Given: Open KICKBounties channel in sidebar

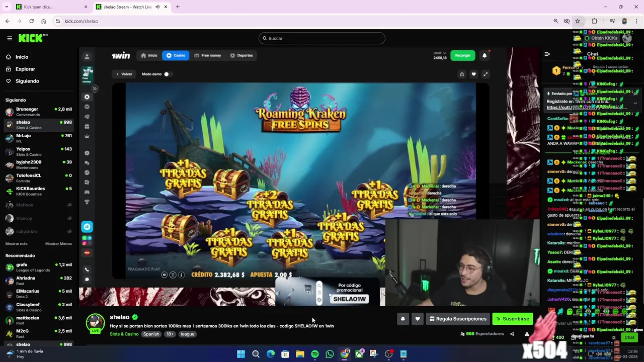Looking at the screenshot, I should pos(39,191).
